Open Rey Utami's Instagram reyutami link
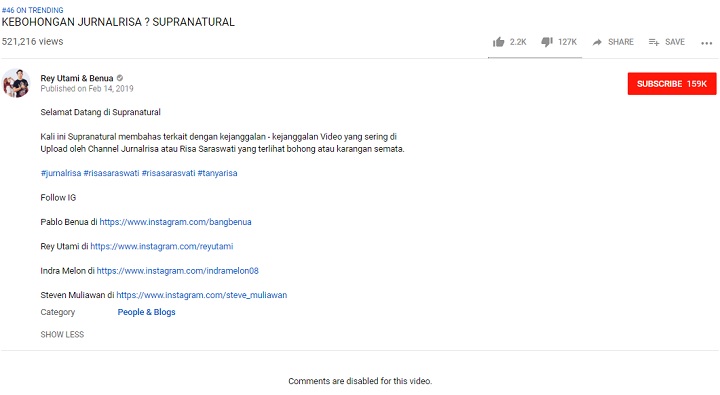Image resolution: width=720 pixels, height=395 pixels. pyautogui.click(x=162, y=246)
